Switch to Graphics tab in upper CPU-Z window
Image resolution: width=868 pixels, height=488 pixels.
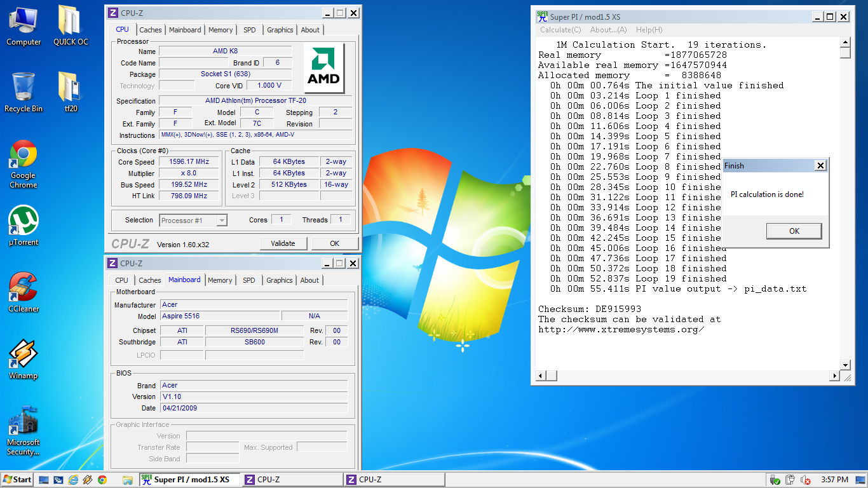pos(280,30)
